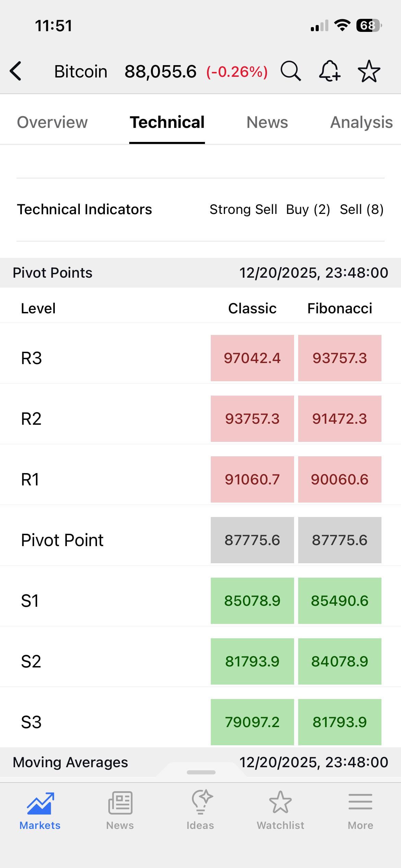
Task: Select the Technical tab
Action: point(167,122)
